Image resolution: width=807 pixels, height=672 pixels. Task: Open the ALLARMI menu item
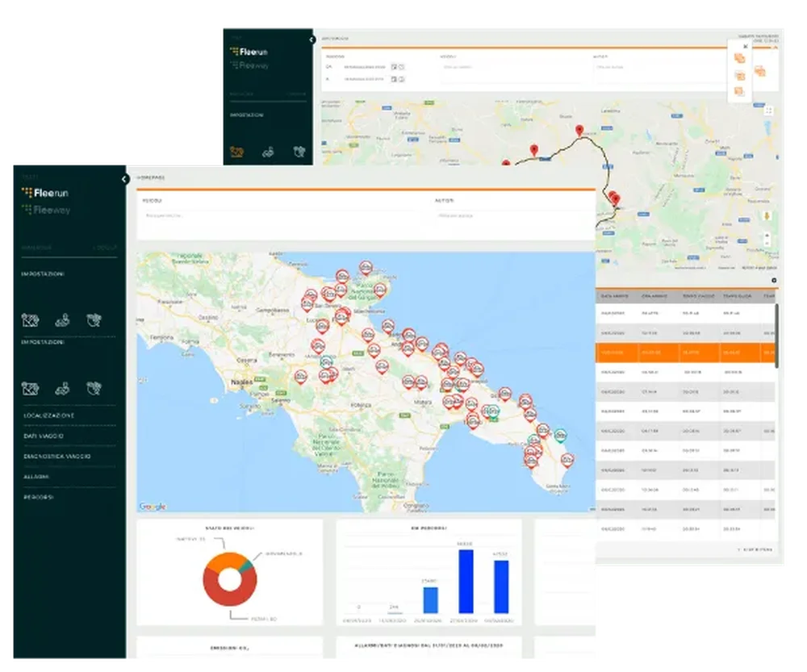coord(36,477)
